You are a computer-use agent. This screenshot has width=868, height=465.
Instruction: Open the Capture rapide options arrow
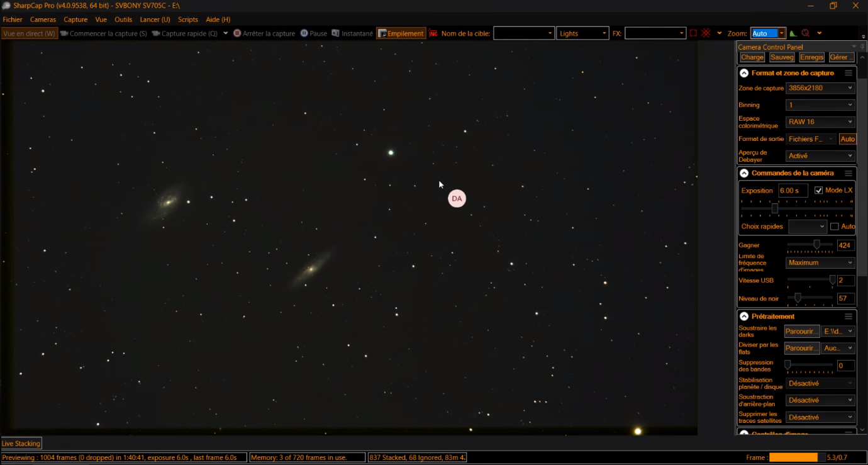pos(225,33)
